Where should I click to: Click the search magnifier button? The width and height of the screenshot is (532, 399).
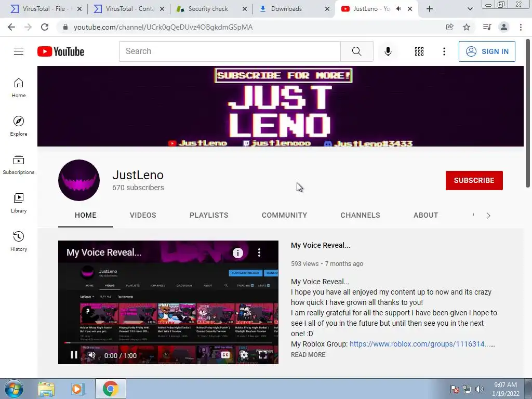tap(356, 51)
